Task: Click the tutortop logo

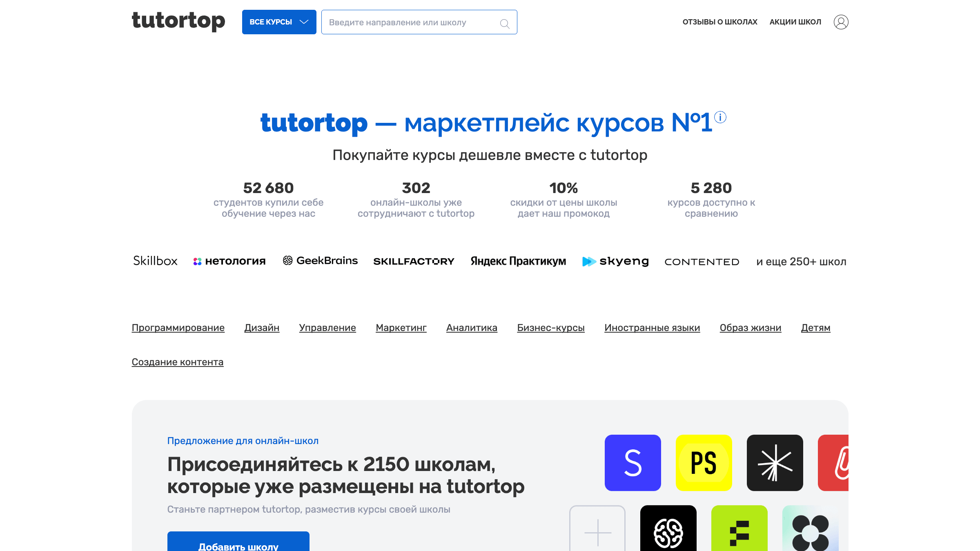Action: click(178, 21)
